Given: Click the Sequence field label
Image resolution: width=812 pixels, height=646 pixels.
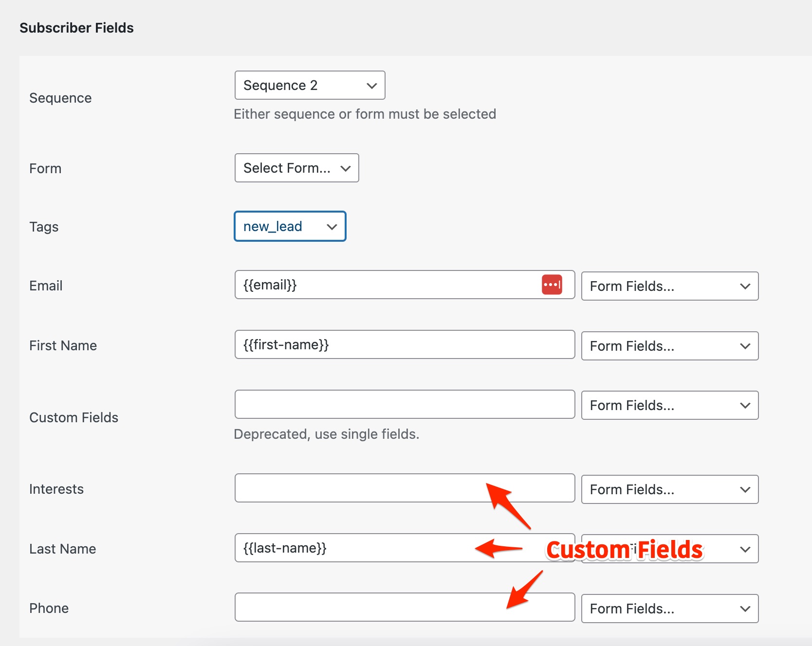Looking at the screenshot, I should click(x=60, y=98).
